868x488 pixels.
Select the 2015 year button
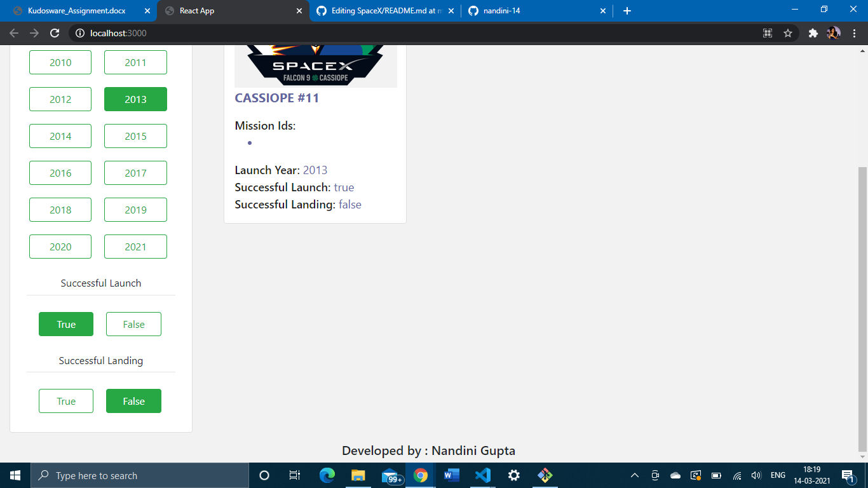coord(135,136)
